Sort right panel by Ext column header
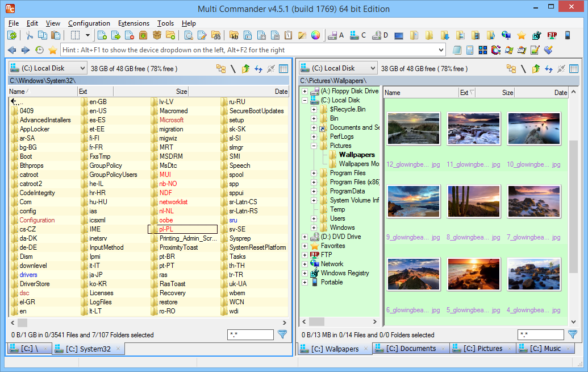Image resolution: width=588 pixels, height=372 pixels. pyautogui.click(x=467, y=93)
